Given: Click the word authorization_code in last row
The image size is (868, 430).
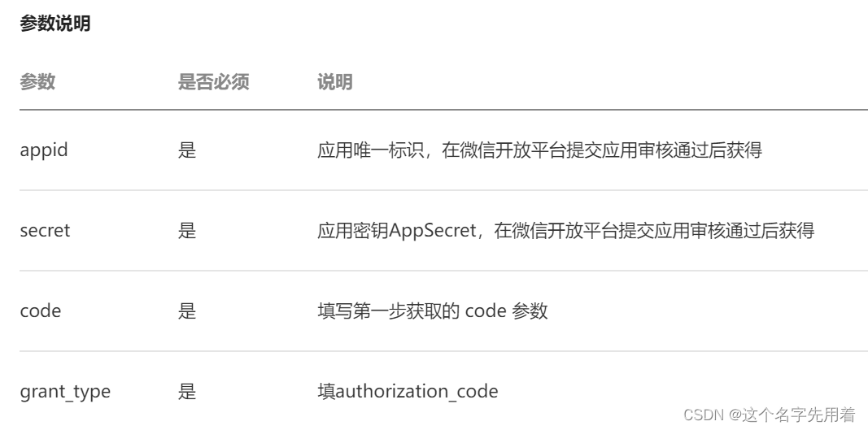Looking at the screenshot, I should coord(417,392).
